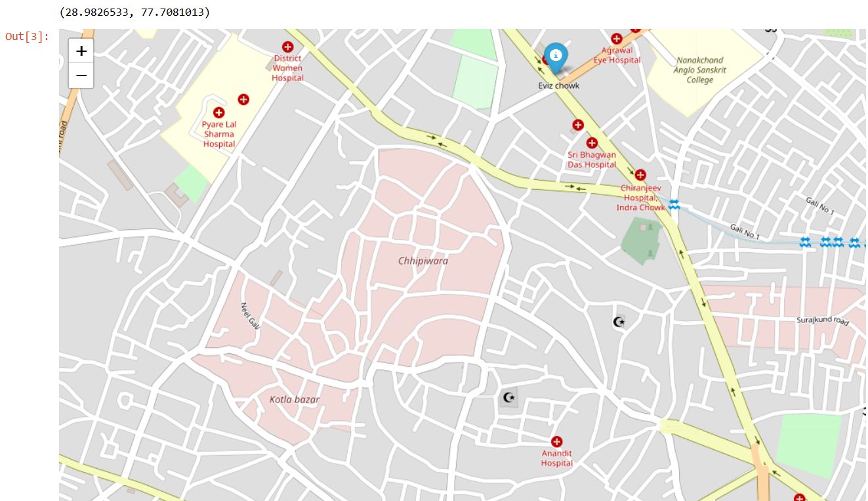Select the Out[3] output prompt label
Image resolution: width=868 pixels, height=501 pixels.
tap(27, 36)
